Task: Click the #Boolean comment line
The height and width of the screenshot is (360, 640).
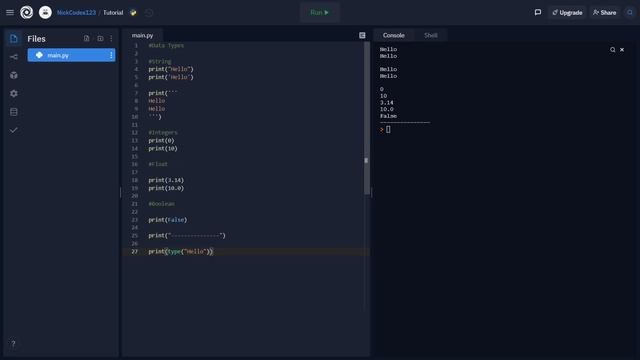Action: (x=161, y=204)
